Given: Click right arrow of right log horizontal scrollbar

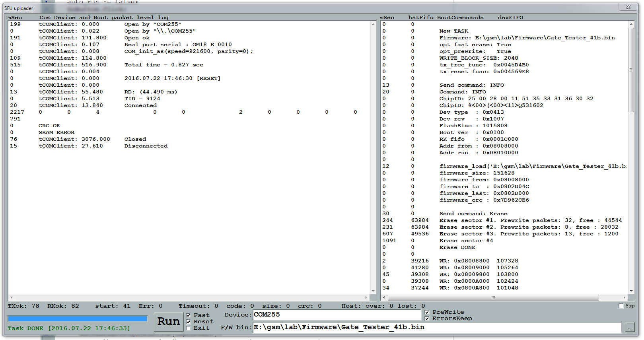Looking at the screenshot, I should tap(625, 297).
